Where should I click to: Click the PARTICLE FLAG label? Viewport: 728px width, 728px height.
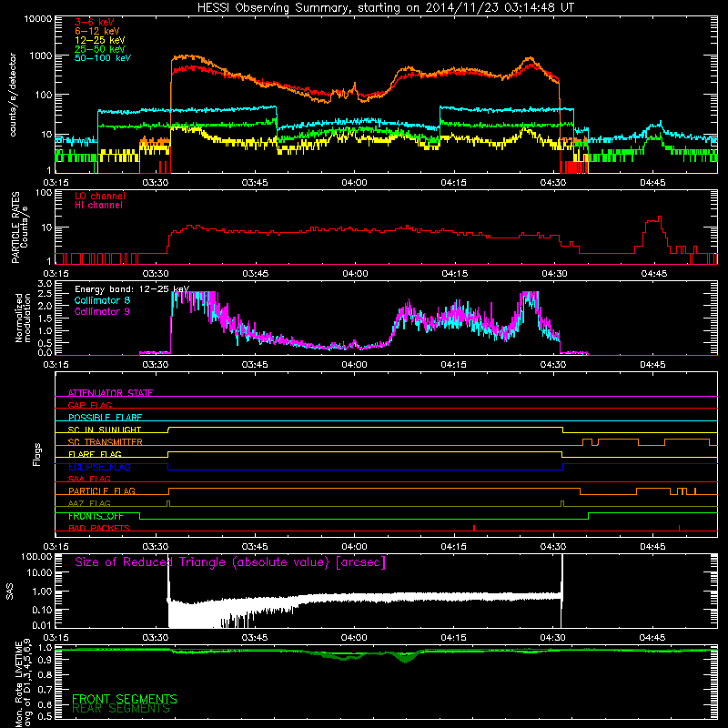pos(102,490)
